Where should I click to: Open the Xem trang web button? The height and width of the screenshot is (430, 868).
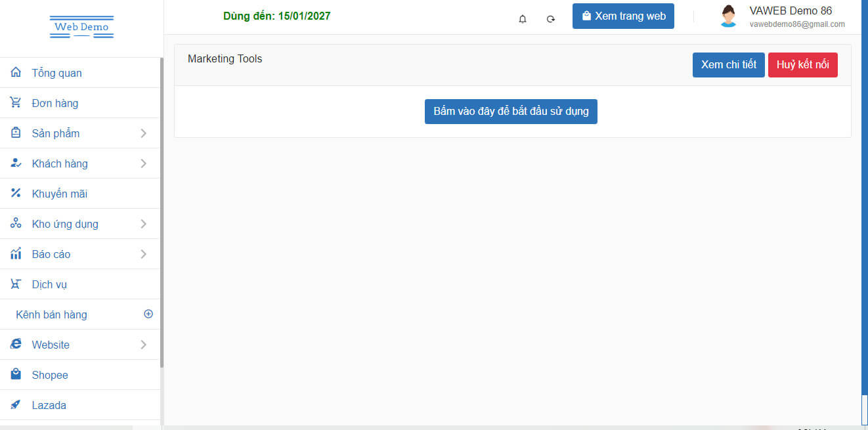tap(623, 16)
